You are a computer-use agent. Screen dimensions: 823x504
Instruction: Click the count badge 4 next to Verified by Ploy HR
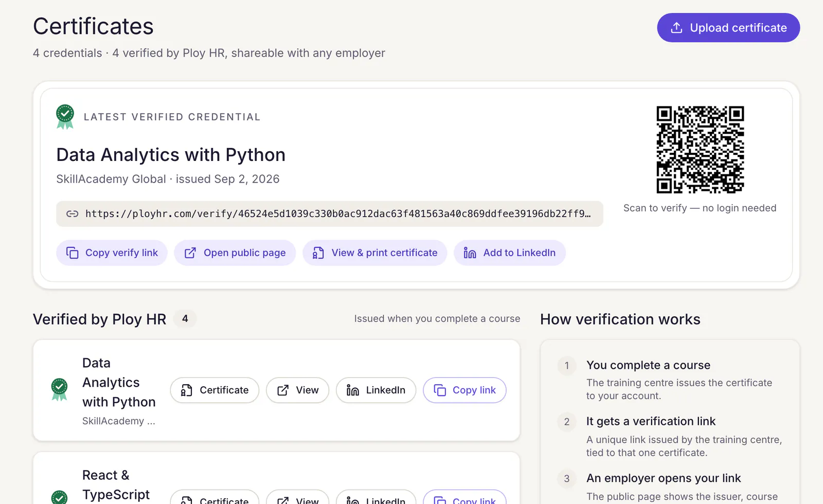(x=185, y=319)
